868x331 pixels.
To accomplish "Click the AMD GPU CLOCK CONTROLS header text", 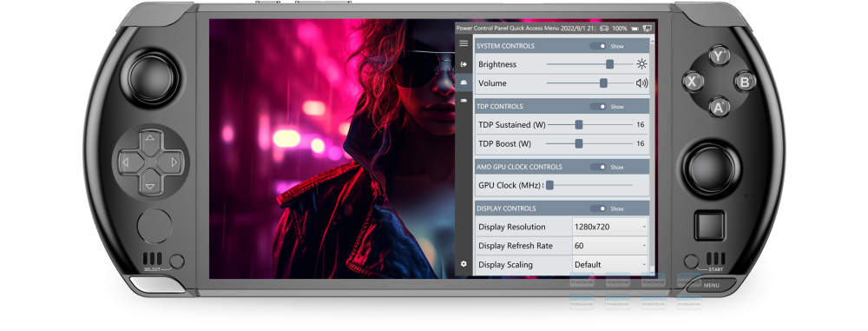I will click(519, 167).
